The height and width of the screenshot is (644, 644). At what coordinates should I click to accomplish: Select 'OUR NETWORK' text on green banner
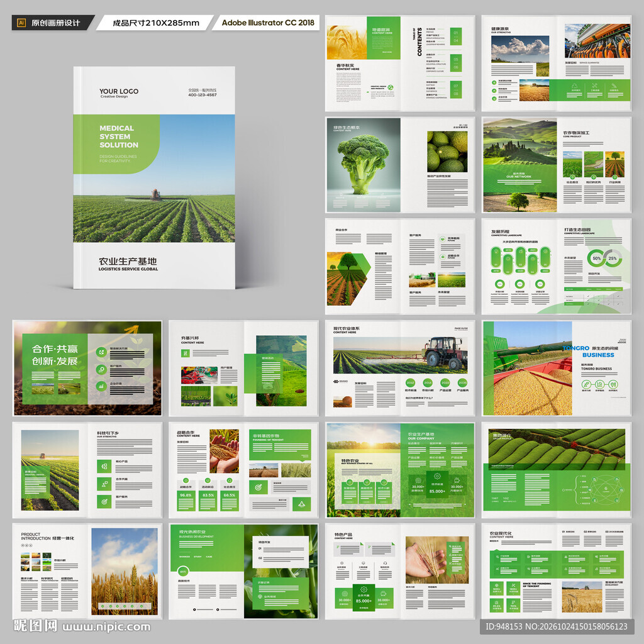tap(519, 177)
